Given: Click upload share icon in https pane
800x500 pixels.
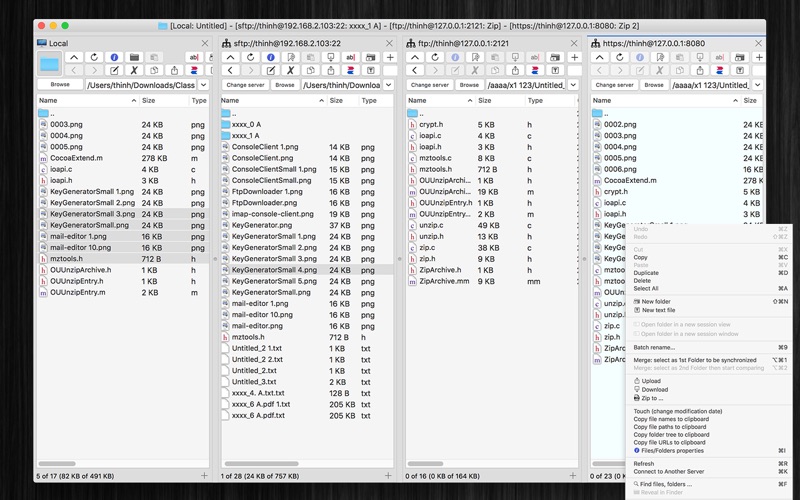Looking at the screenshot, I should (x=699, y=70).
